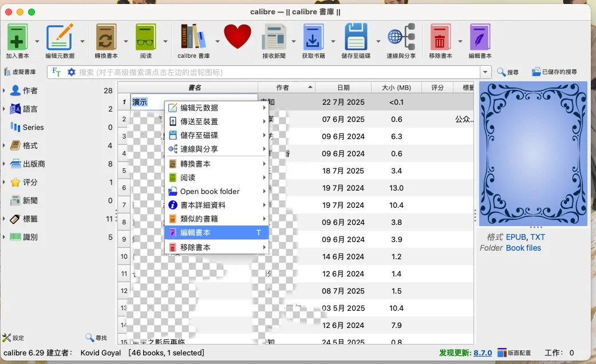The image size is (596, 364).
Task: Click the Save to disk floppy icon
Action: pyautogui.click(x=356, y=37)
